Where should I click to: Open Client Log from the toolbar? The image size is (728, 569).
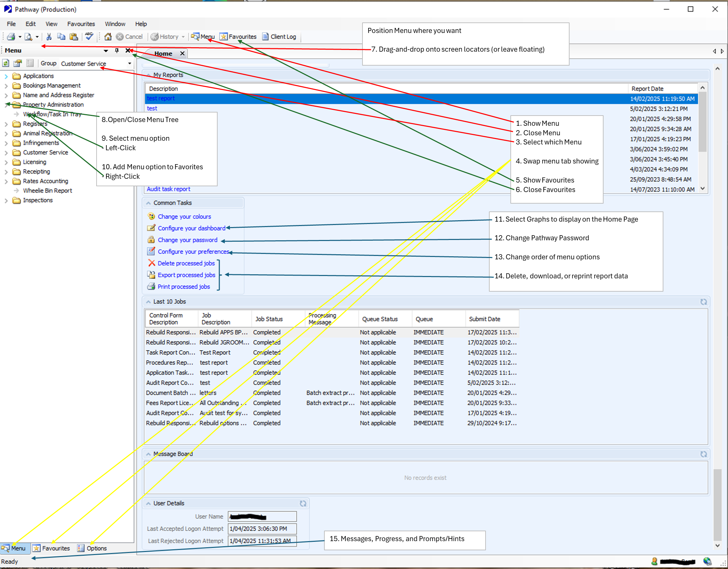(x=279, y=37)
